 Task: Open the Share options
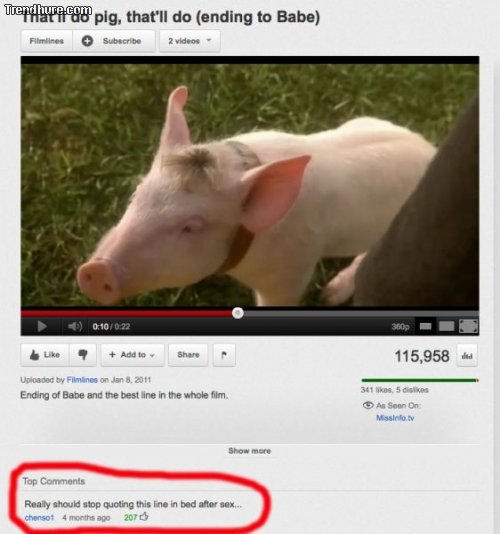pos(188,355)
